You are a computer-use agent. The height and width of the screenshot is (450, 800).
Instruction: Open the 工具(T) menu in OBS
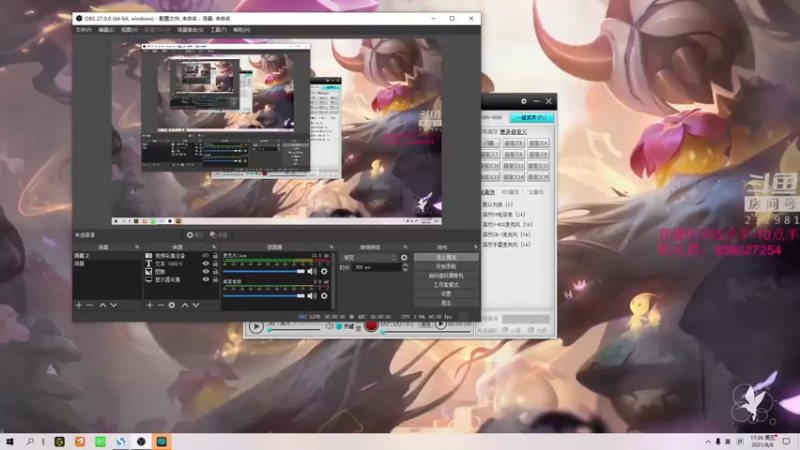pyautogui.click(x=218, y=30)
